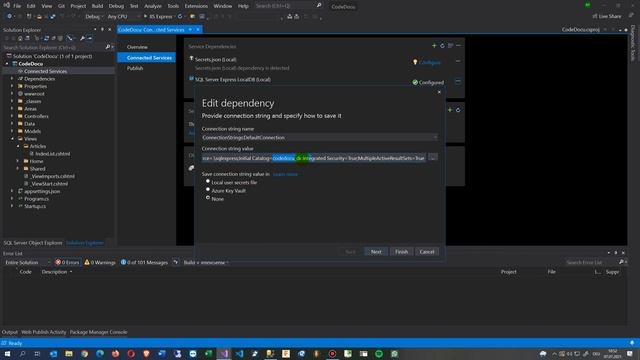This screenshot has height=360, width=640.
Task: Open the Analyze menu
Action: tap(153, 6)
